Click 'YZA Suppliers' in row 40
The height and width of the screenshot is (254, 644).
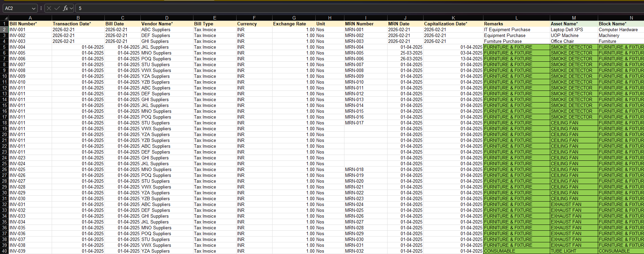pyautogui.click(x=167, y=251)
